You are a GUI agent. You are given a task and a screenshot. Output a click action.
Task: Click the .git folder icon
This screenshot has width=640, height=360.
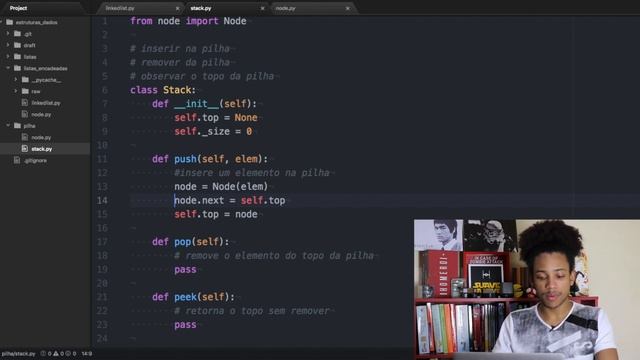point(18,33)
